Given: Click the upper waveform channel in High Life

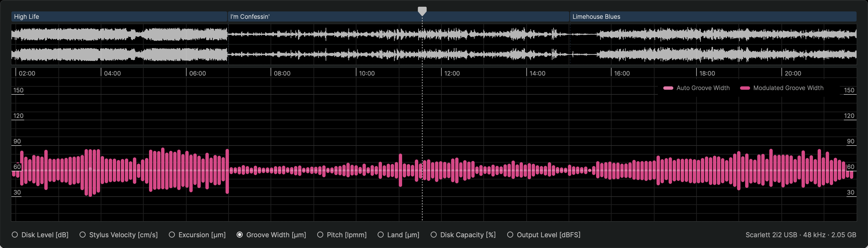Looking at the screenshot, I should click(x=119, y=34).
